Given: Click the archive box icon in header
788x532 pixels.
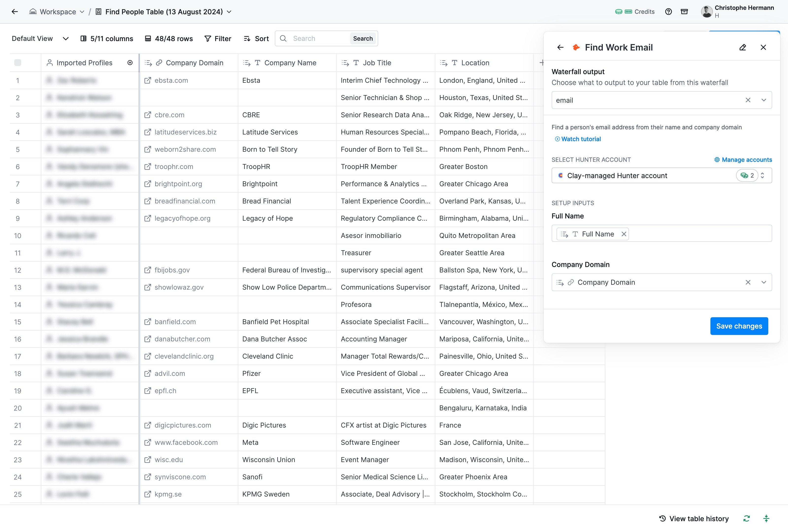Looking at the screenshot, I should point(684,12).
